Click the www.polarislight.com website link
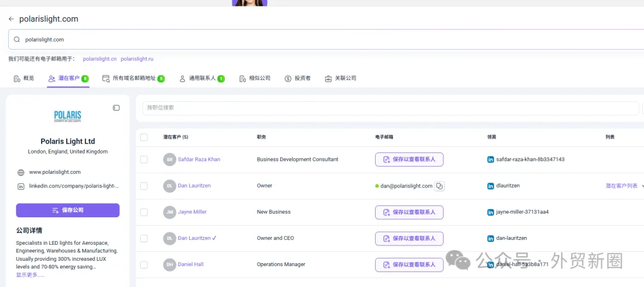644x287 pixels. pos(55,172)
